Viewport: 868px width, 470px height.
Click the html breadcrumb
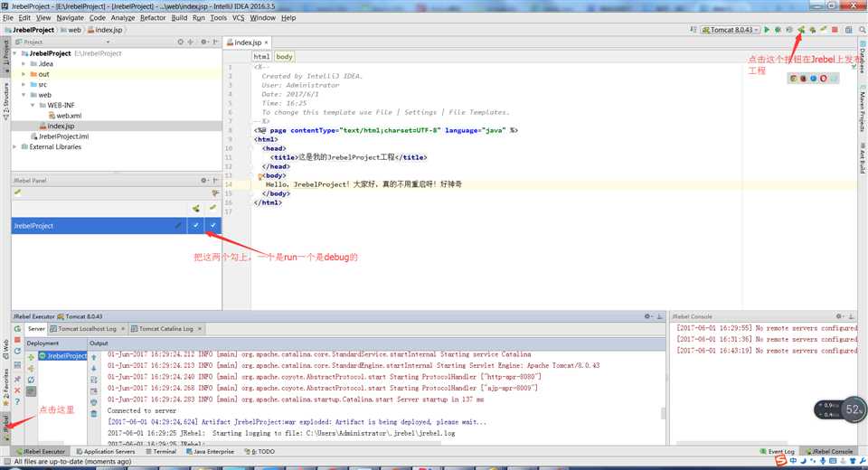coord(261,56)
